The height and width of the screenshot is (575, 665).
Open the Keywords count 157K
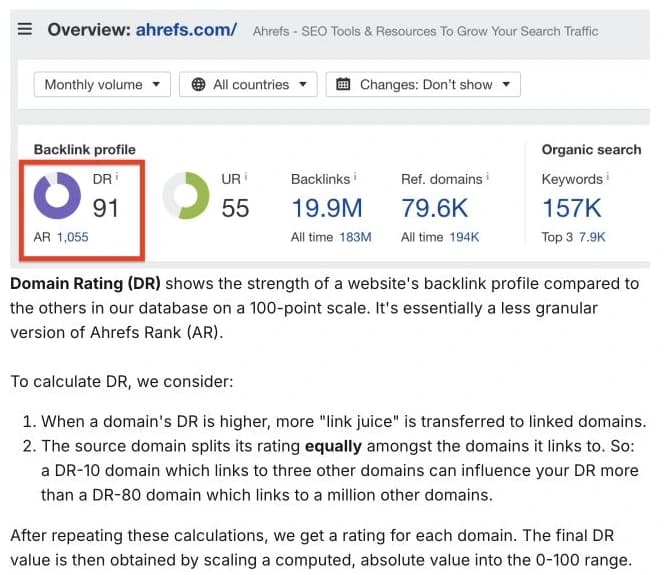point(572,208)
